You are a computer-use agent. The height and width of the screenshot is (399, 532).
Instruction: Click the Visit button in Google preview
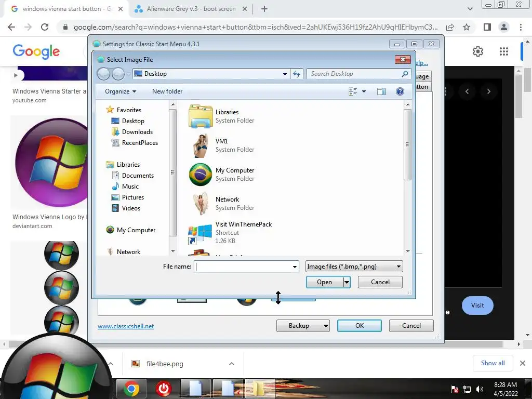pyautogui.click(x=477, y=305)
